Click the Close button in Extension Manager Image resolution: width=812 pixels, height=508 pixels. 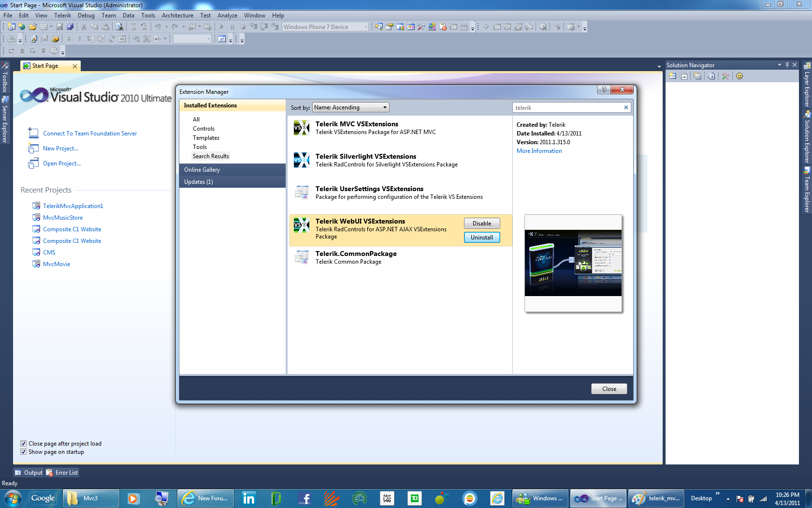click(x=609, y=389)
